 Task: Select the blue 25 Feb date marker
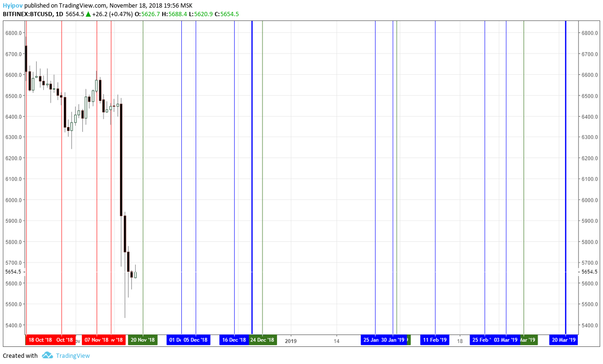pos(481,340)
